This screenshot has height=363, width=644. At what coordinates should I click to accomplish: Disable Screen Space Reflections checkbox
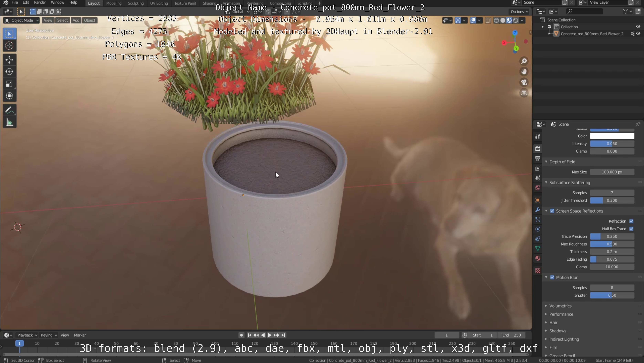coord(552,211)
